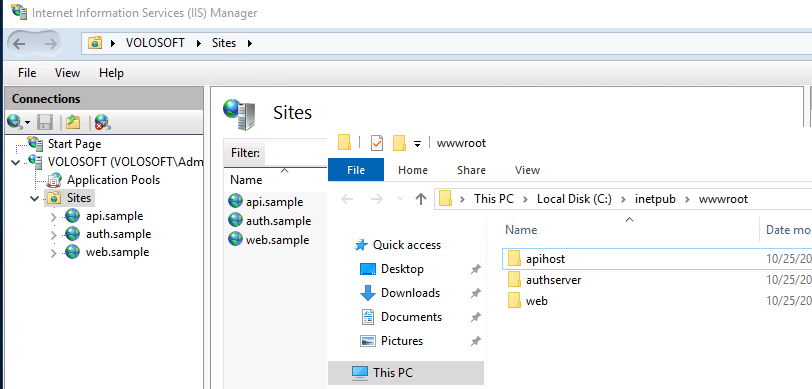812x389 pixels.
Task: Select web.sample in the Connections tree
Action: pyautogui.click(x=118, y=252)
